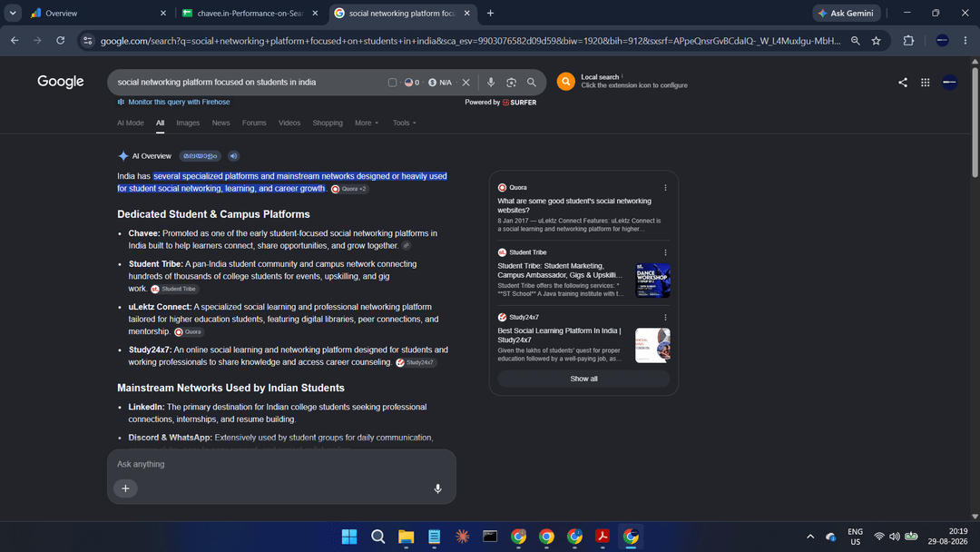Open the Study24x7 source chip after its bullet
Image resolution: width=980 pixels, height=552 pixels.
416,362
